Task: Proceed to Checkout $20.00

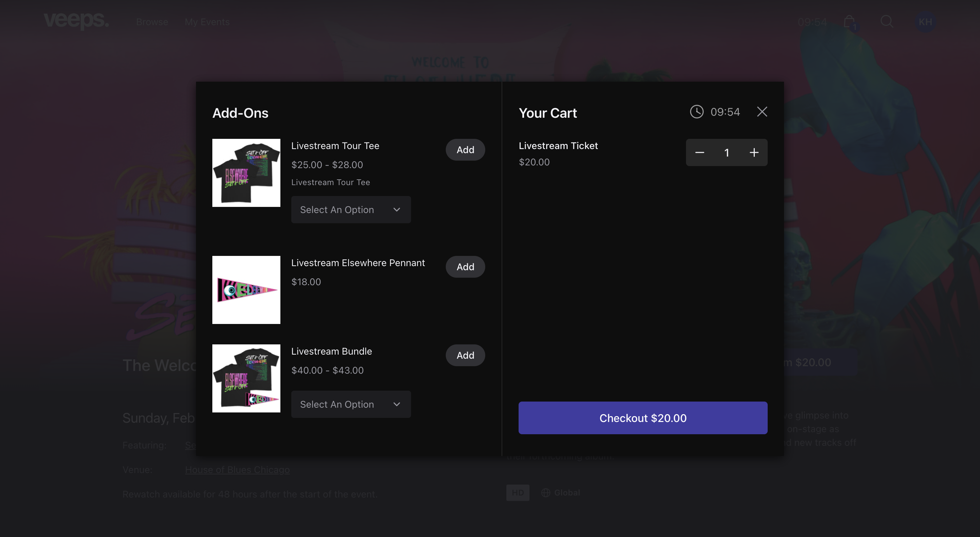Action: pyautogui.click(x=643, y=418)
